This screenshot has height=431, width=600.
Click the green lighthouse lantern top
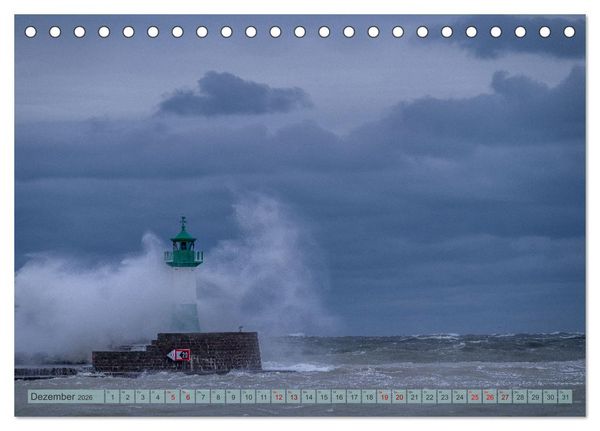(x=183, y=243)
